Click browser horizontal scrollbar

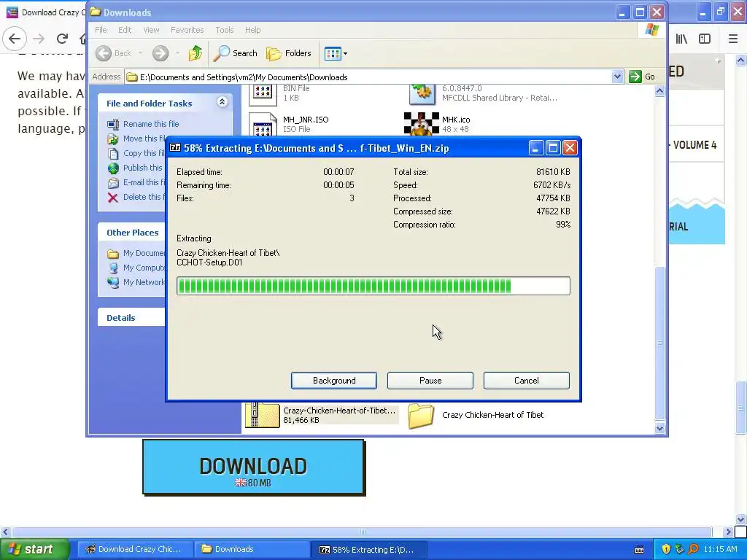pyautogui.click(x=363, y=532)
